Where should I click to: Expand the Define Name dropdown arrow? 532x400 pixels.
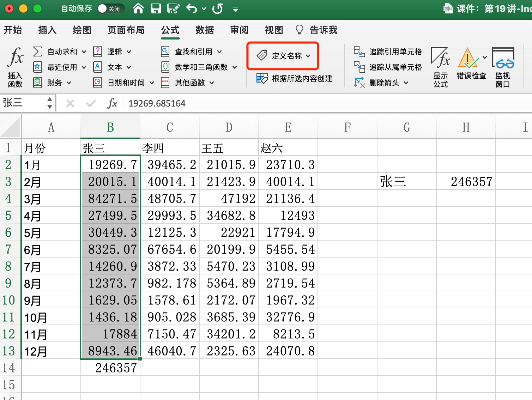308,56
